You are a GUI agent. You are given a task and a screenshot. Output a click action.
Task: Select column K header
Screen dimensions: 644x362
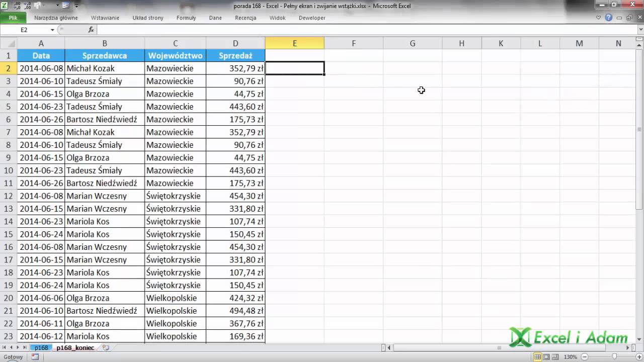coord(501,43)
